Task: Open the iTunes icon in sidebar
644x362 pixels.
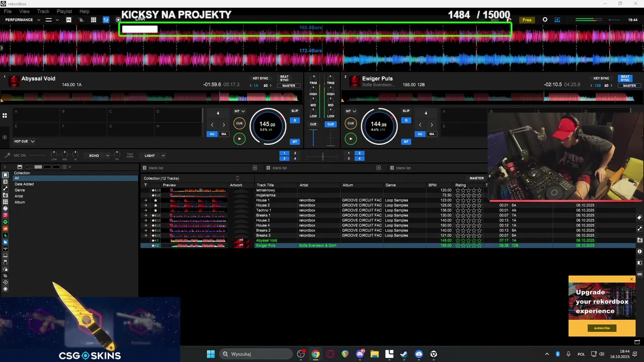Action: pyautogui.click(x=6, y=208)
